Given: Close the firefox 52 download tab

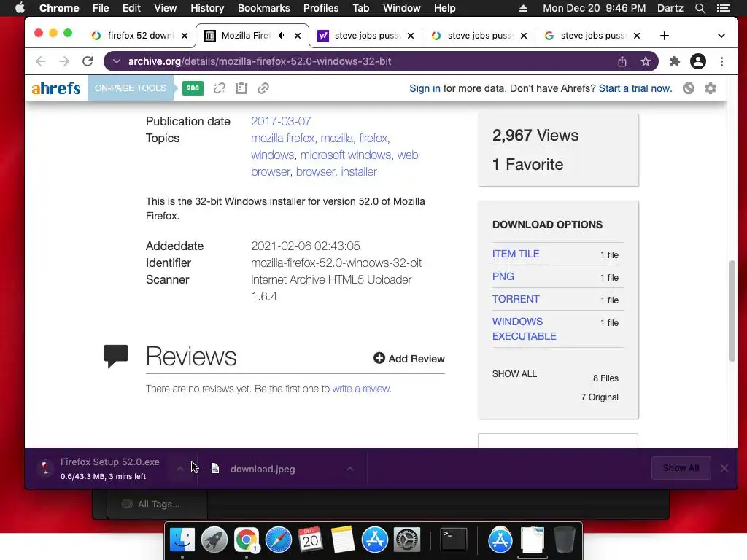Looking at the screenshot, I should [185, 36].
